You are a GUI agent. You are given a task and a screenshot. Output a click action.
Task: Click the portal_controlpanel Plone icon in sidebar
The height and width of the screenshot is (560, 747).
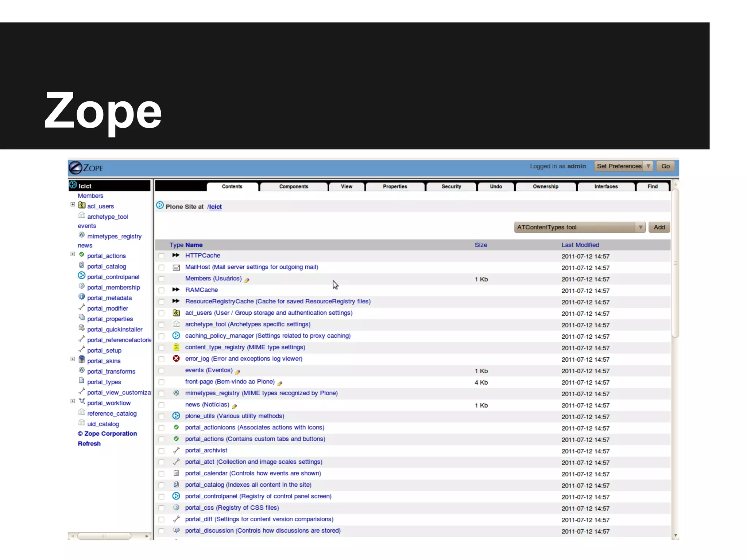coord(82,276)
